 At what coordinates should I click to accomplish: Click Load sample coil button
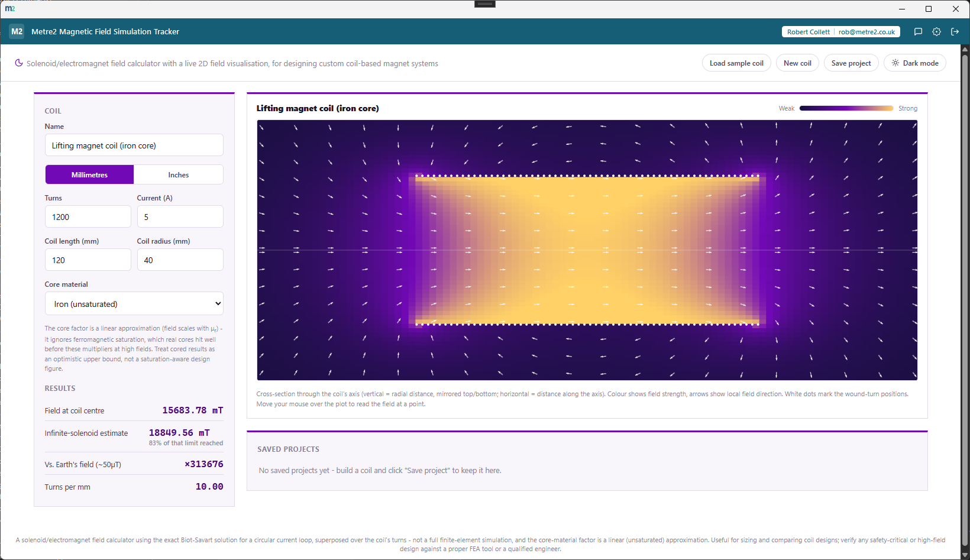click(736, 63)
